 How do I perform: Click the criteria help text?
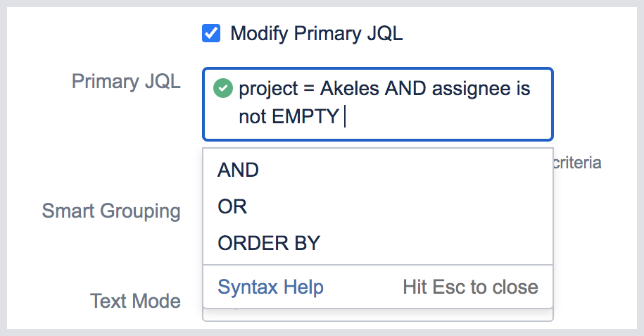click(577, 163)
